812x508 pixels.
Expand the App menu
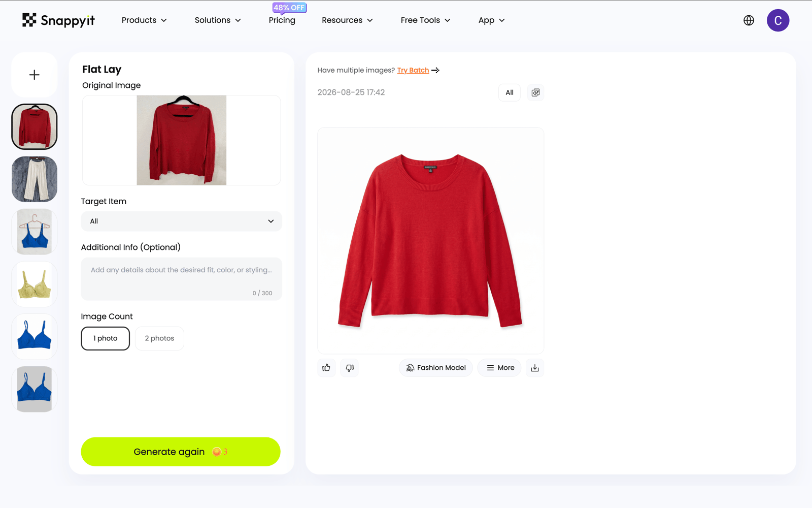(491, 20)
